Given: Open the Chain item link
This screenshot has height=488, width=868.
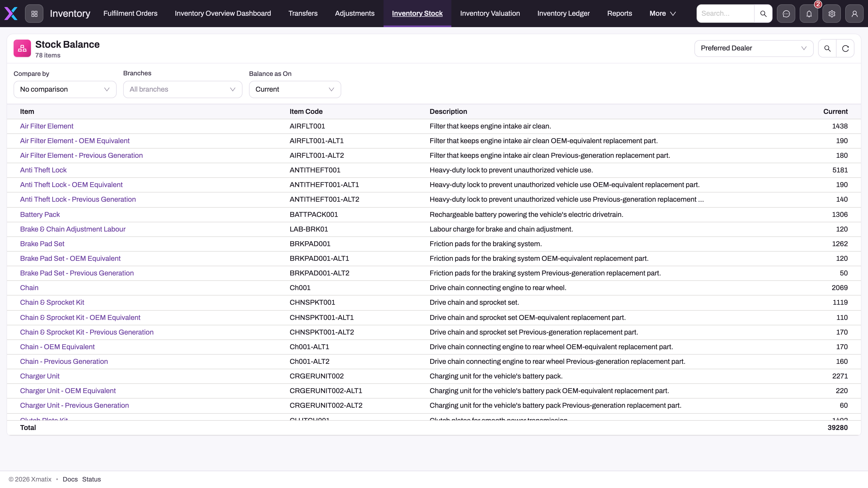Looking at the screenshot, I should coord(29,288).
